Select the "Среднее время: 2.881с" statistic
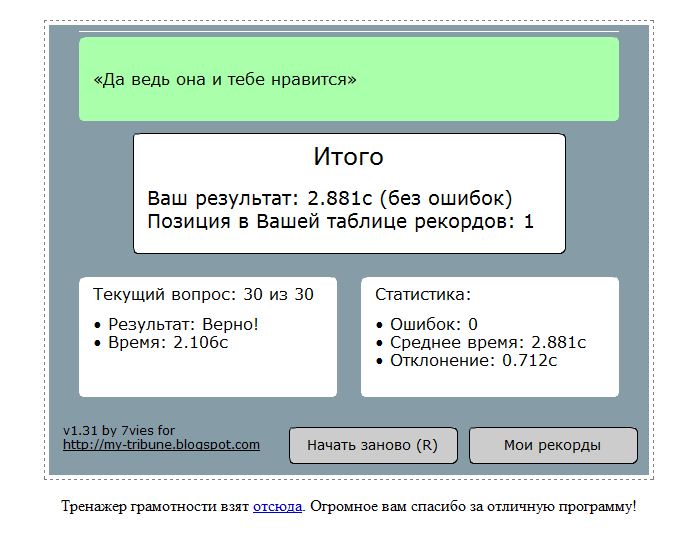Image resolution: width=696 pixels, height=539 pixels. click(x=487, y=342)
